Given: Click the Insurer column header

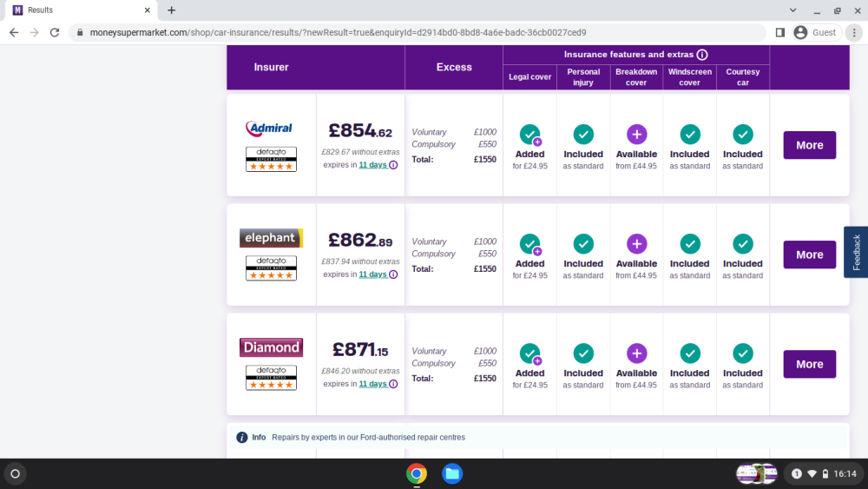Looking at the screenshot, I should click(x=271, y=67).
